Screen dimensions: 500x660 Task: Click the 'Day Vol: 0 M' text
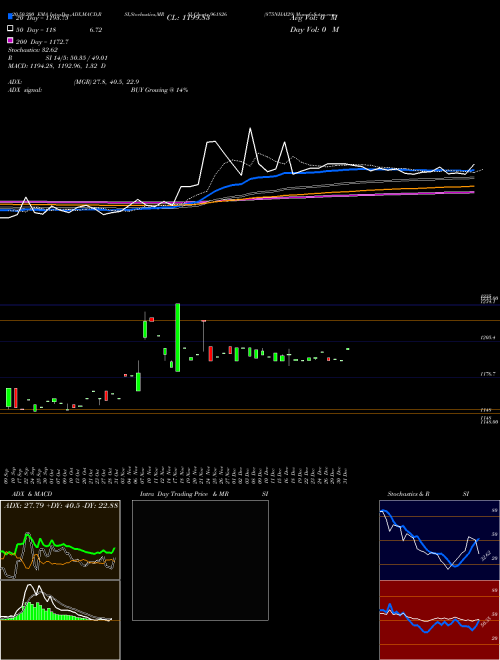(314, 29)
